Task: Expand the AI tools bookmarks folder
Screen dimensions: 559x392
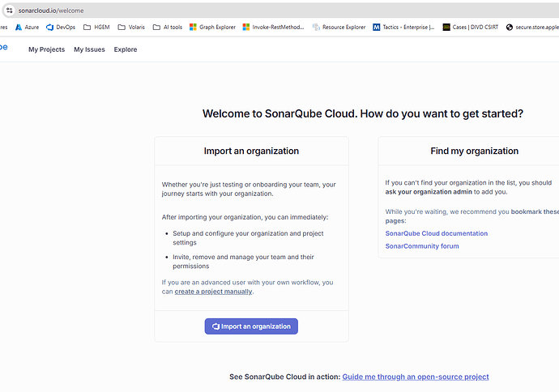Action: click(168, 27)
